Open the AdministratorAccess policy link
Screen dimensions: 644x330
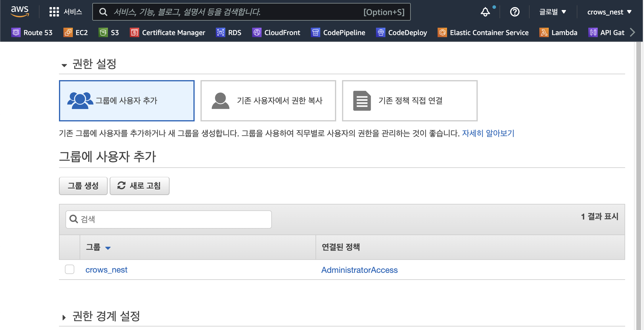click(x=359, y=270)
